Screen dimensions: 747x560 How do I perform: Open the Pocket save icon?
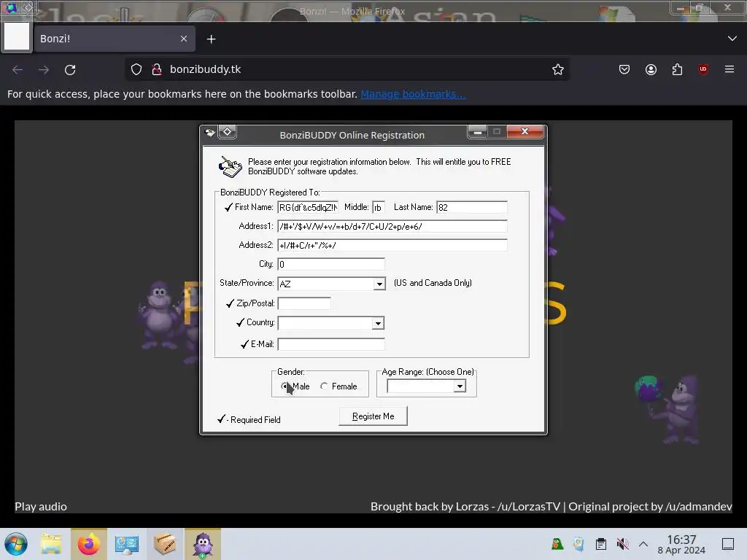pos(624,69)
